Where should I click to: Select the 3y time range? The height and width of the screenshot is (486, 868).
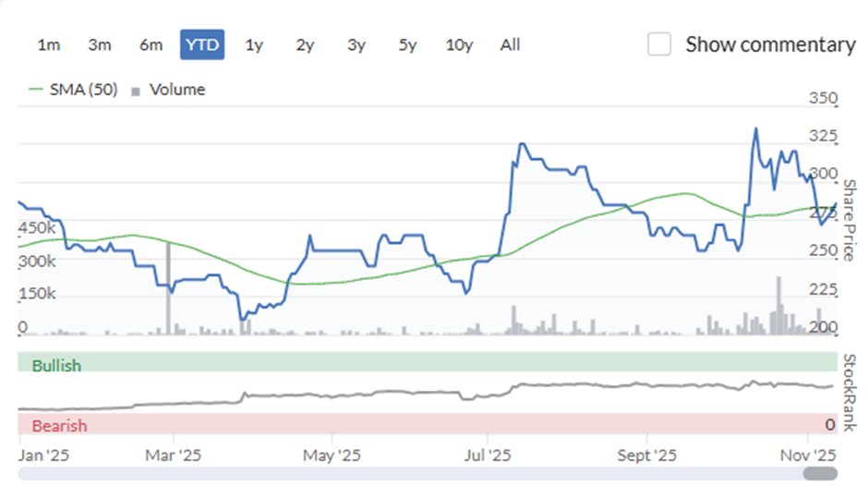(x=356, y=45)
